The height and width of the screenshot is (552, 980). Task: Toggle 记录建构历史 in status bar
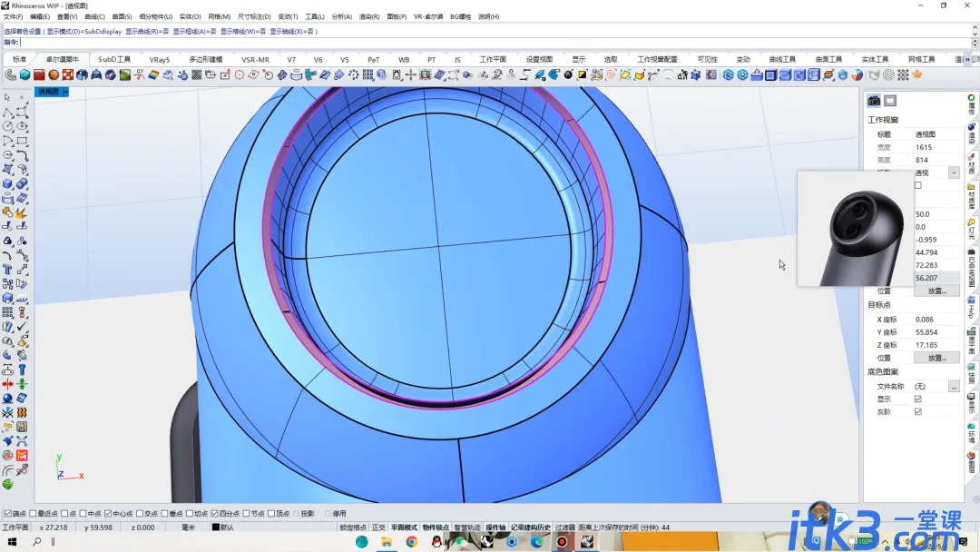[531, 527]
